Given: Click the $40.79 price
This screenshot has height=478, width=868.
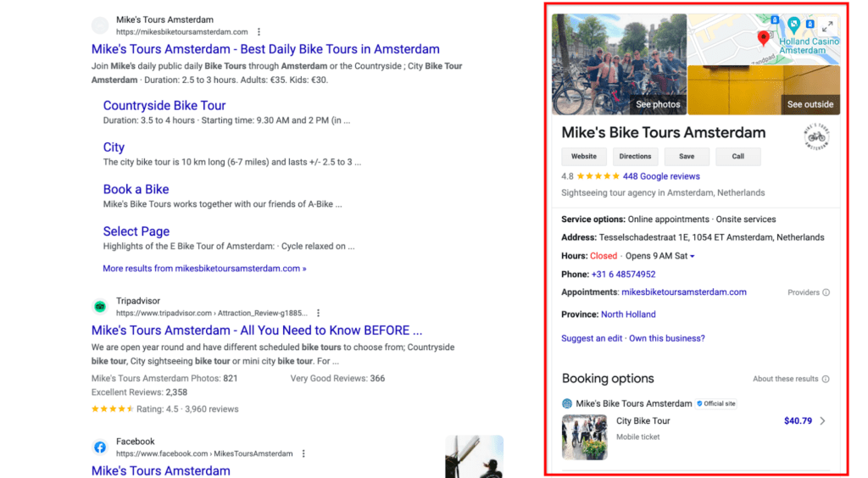Looking at the screenshot, I should point(798,421).
